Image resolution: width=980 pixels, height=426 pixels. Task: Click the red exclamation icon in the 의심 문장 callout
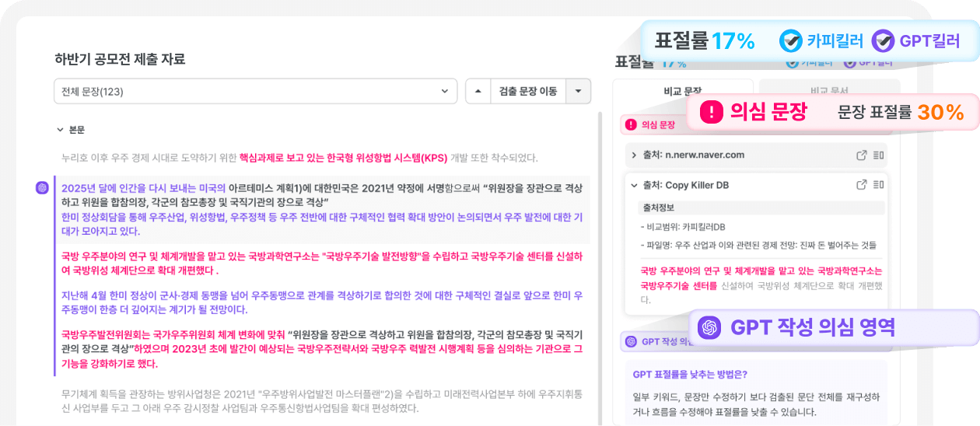pyautogui.click(x=711, y=113)
